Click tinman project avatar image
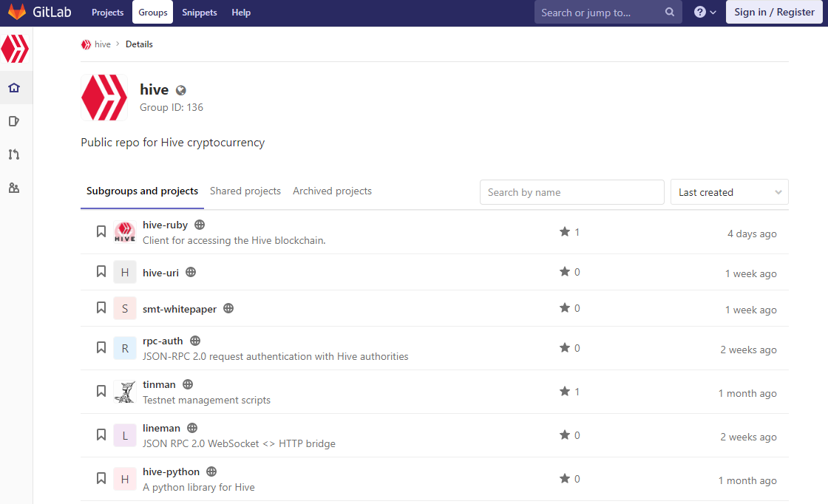 point(125,392)
